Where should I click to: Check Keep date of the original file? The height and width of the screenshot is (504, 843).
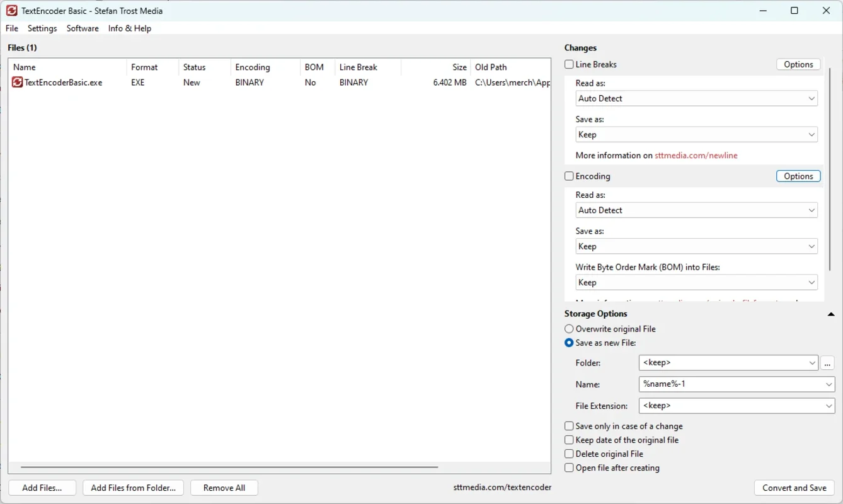(x=570, y=440)
